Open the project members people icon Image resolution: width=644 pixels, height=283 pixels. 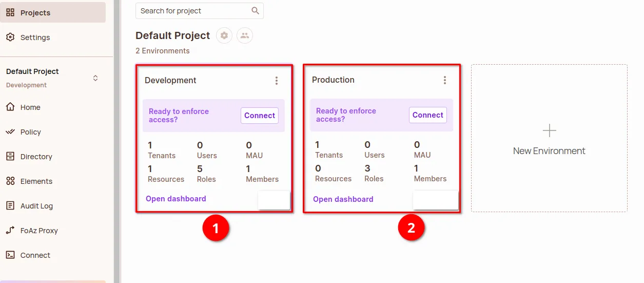point(245,35)
